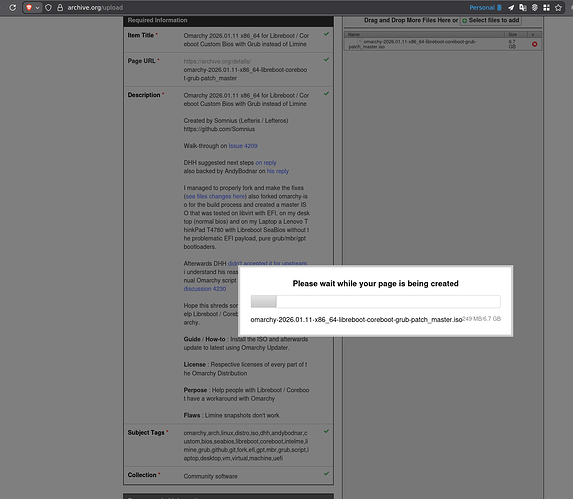Click the Item Title label
573x499 pixels.
pos(141,35)
